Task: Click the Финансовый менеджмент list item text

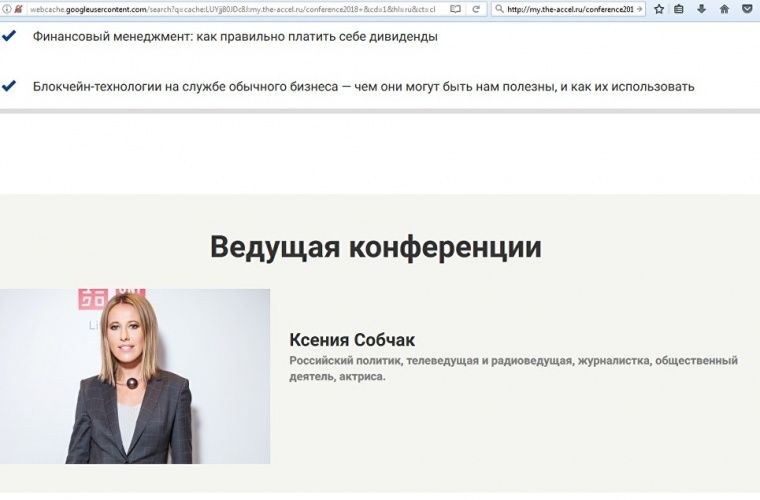Action: 235,37
